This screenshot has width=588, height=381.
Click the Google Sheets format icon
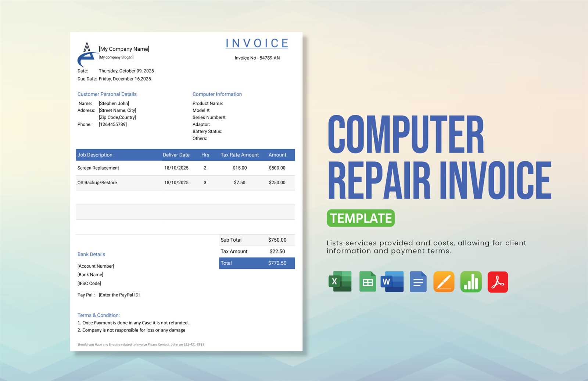pyautogui.click(x=367, y=282)
